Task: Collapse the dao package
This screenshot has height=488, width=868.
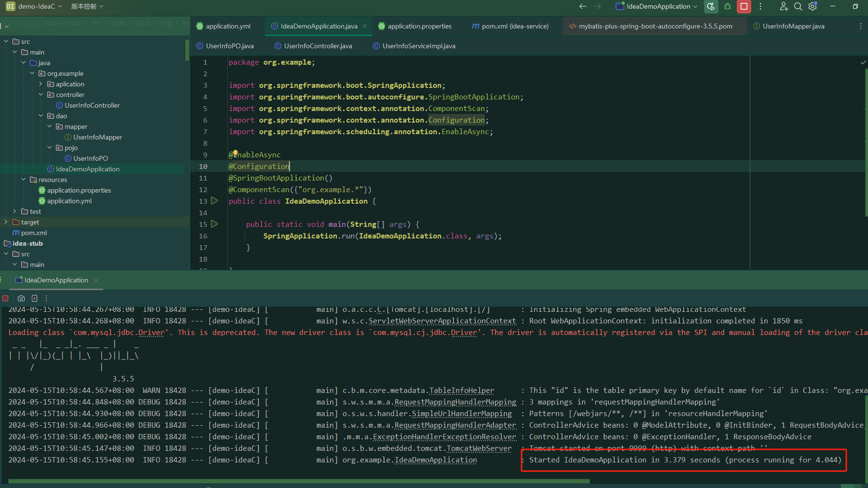Action: pyautogui.click(x=41, y=116)
